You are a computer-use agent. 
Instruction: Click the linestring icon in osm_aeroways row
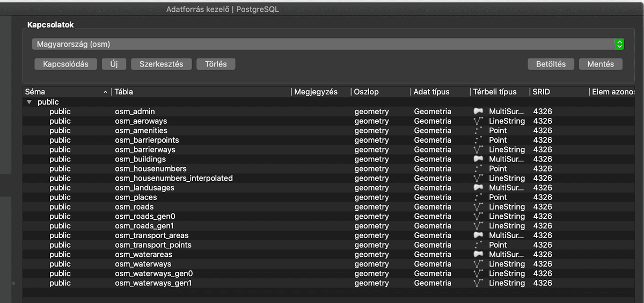[478, 121]
